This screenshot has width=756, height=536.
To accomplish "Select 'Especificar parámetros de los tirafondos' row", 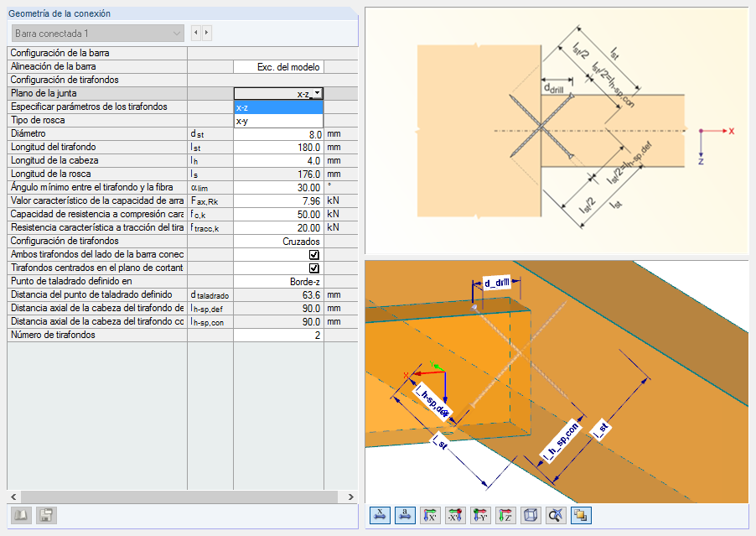I will (x=183, y=107).
